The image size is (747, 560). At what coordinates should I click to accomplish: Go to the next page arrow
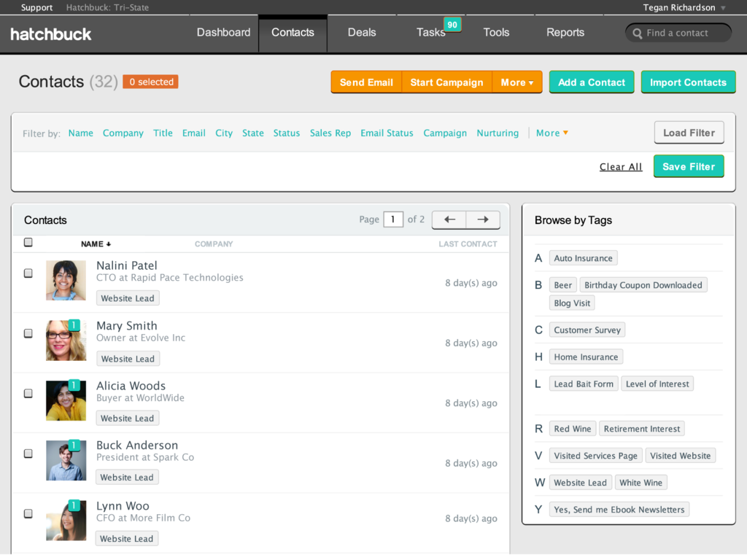coord(483,219)
